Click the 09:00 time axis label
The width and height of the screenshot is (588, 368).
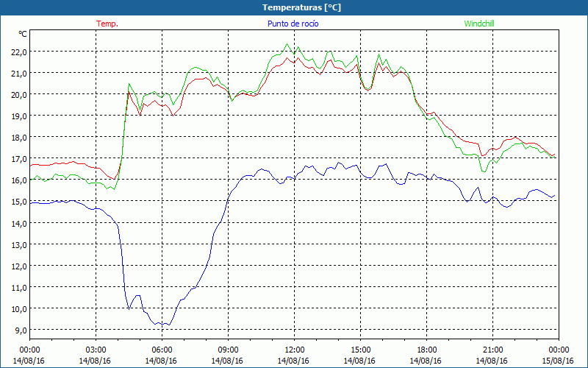pyautogui.click(x=228, y=350)
